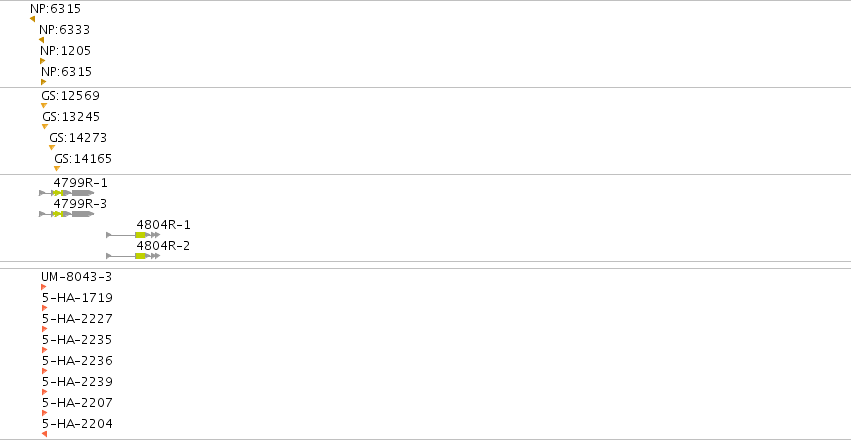The height and width of the screenshot is (440, 851).
Task: Select the 5-HA-1719 red arrow marker
Action: [x=45, y=308]
